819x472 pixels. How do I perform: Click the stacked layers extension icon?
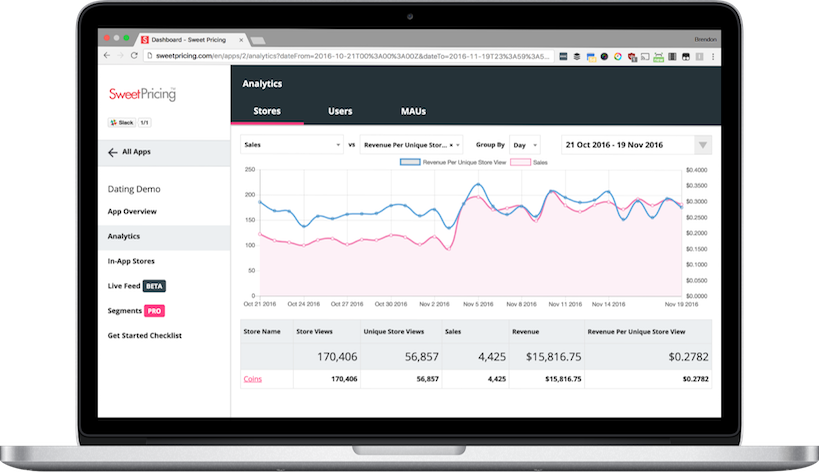pos(577,56)
